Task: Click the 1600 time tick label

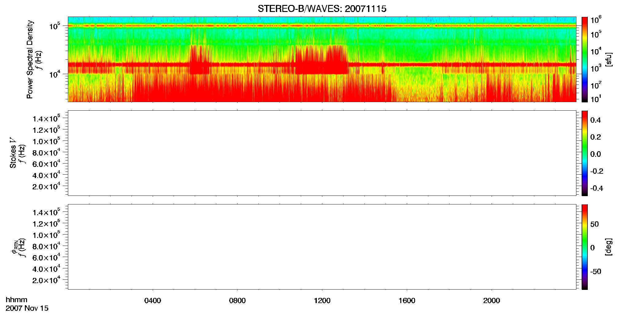Action: pos(407,301)
